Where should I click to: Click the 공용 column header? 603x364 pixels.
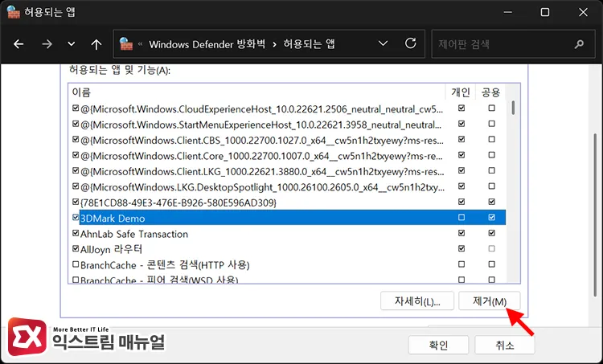point(490,92)
